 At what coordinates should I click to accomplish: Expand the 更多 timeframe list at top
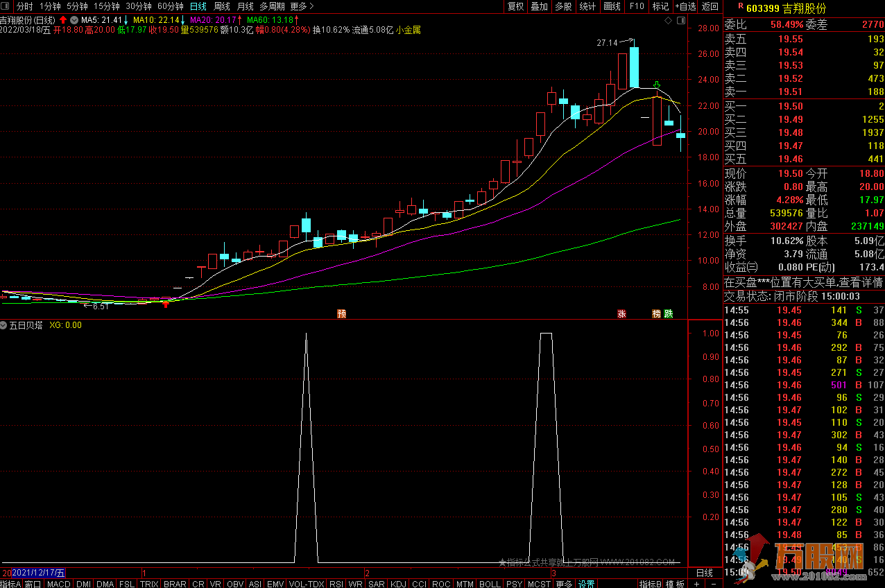click(302, 6)
